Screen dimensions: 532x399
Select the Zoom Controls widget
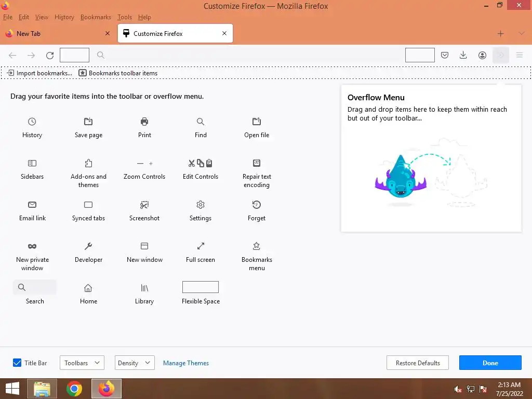click(x=144, y=164)
